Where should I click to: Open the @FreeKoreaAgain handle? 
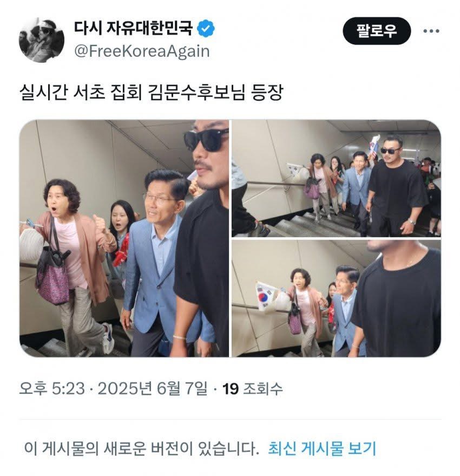point(142,51)
